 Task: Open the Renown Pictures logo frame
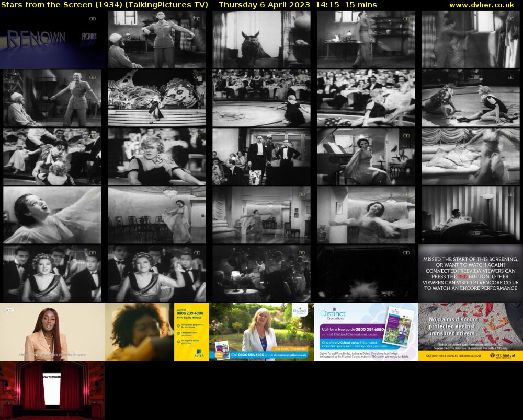coord(52,40)
